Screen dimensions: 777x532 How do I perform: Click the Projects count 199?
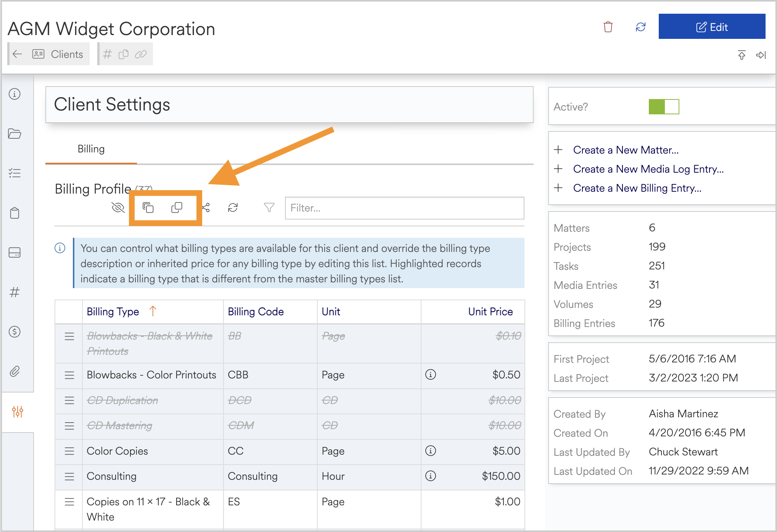pyautogui.click(x=657, y=247)
